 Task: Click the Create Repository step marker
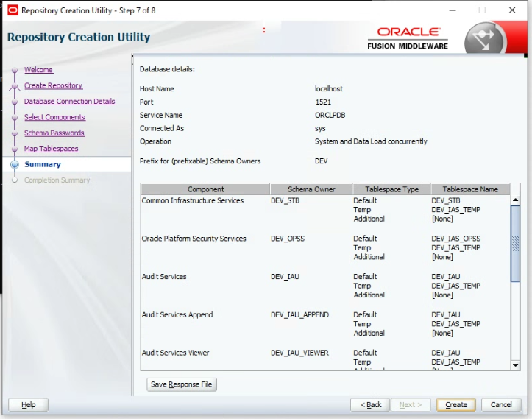(x=14, y=86)
